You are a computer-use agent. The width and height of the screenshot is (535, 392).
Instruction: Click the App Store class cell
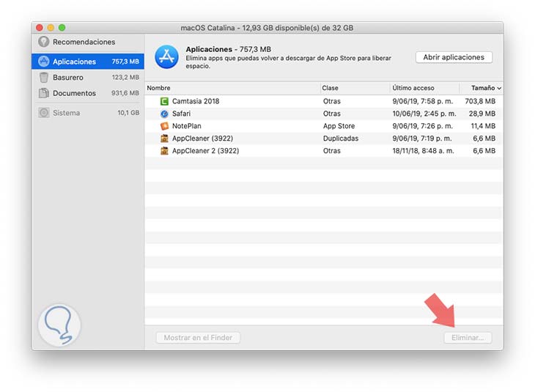tap(339, 126)
